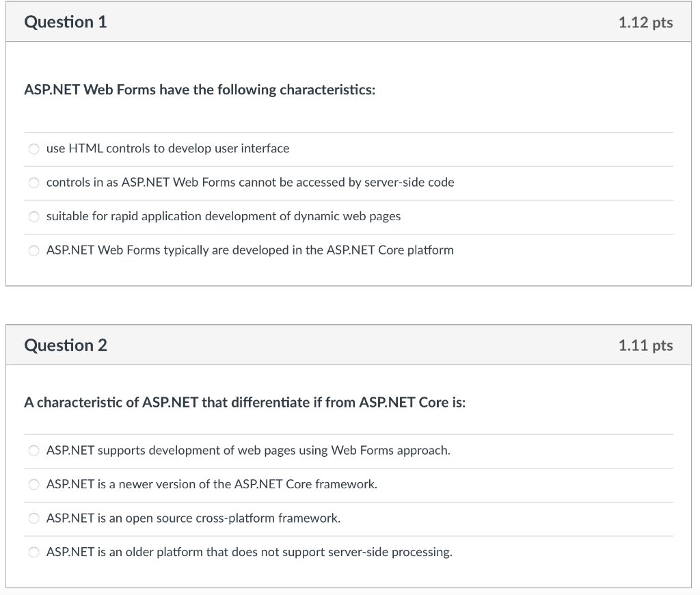Click the empty radio circle beside the first answer
The height and width of the screenshot is (595, 700).
coord(33,148)
